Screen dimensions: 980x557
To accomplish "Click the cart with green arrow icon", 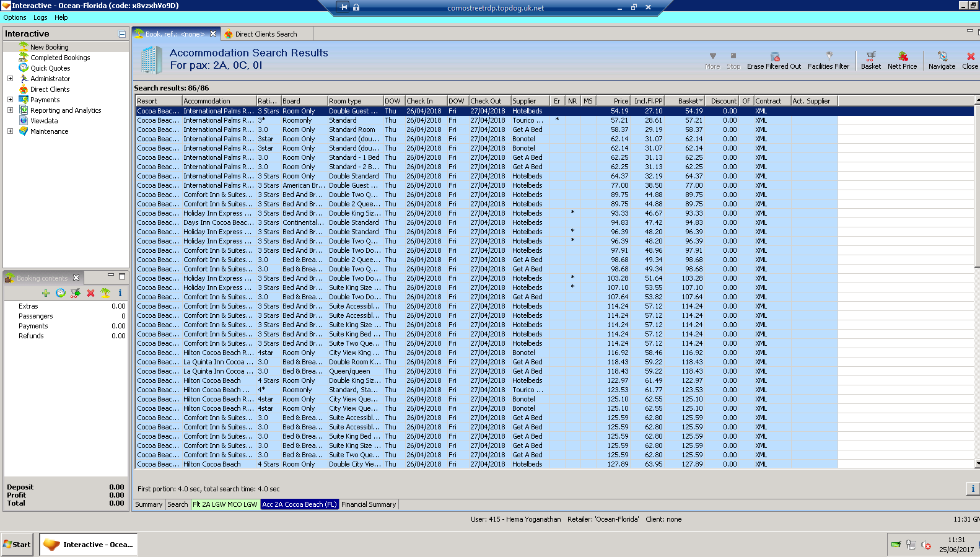I will [76, 293].
